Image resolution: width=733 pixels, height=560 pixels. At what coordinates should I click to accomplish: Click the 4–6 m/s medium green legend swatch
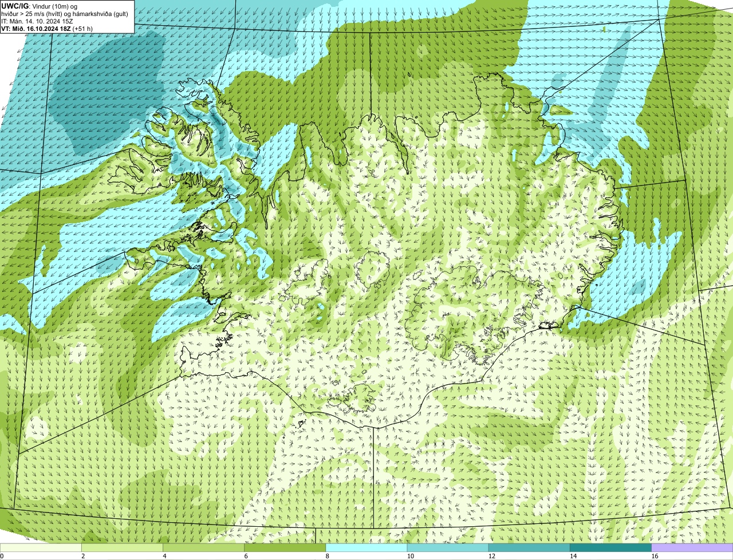[204, 548]
